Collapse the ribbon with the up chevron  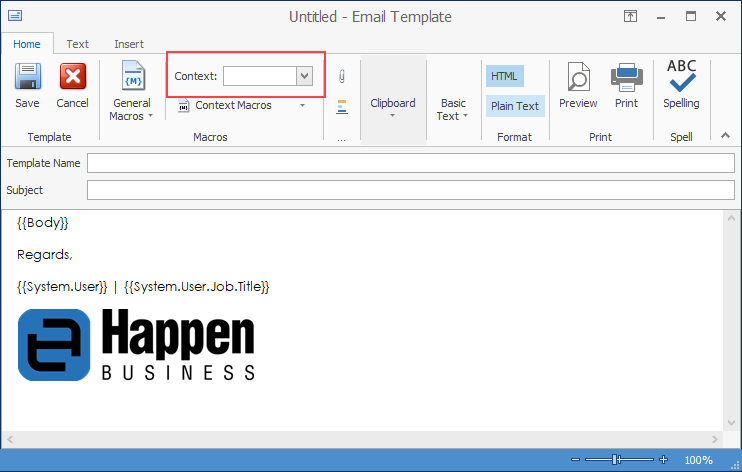tap(725, 135)
